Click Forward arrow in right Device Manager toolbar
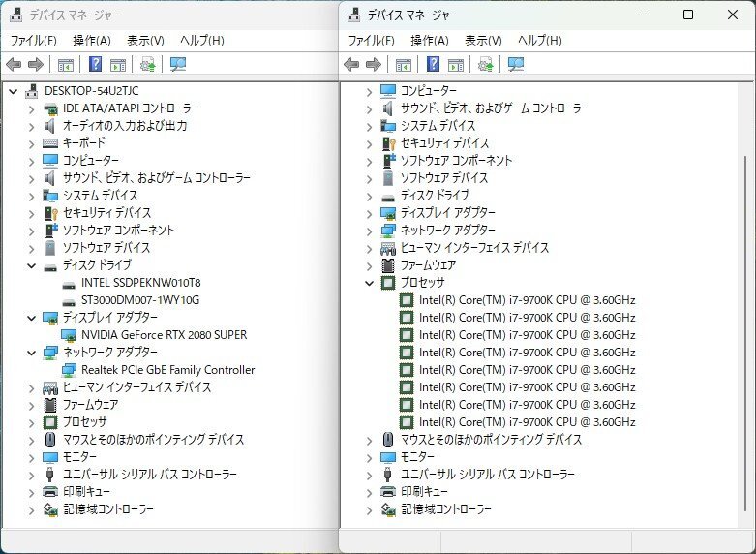This screenshot has width=756, height=554. pyautogui.click(x=374, y=64)
